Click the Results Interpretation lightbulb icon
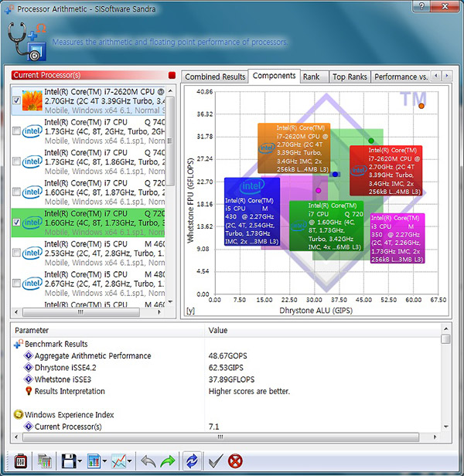Image resolution: width=464 pixels, height=476 pixels. (29, 391)
